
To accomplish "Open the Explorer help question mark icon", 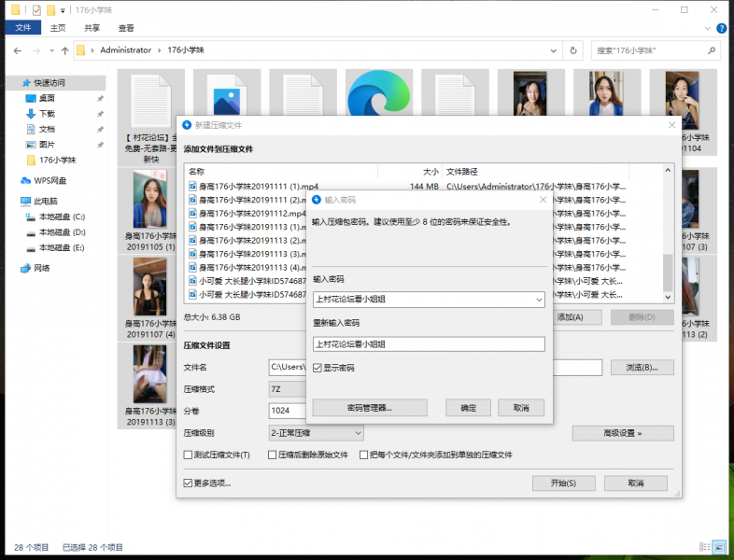I will click(724, 28).
